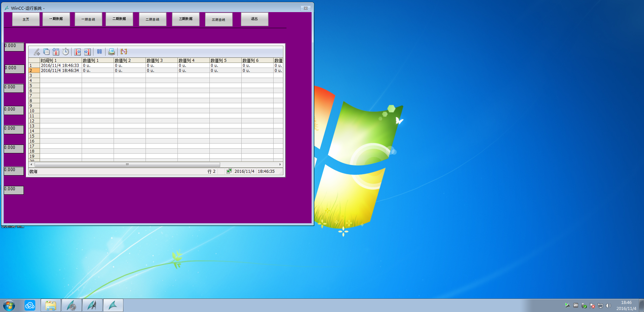
Task: Click the connection status icon in status bar
Action: 229,171
